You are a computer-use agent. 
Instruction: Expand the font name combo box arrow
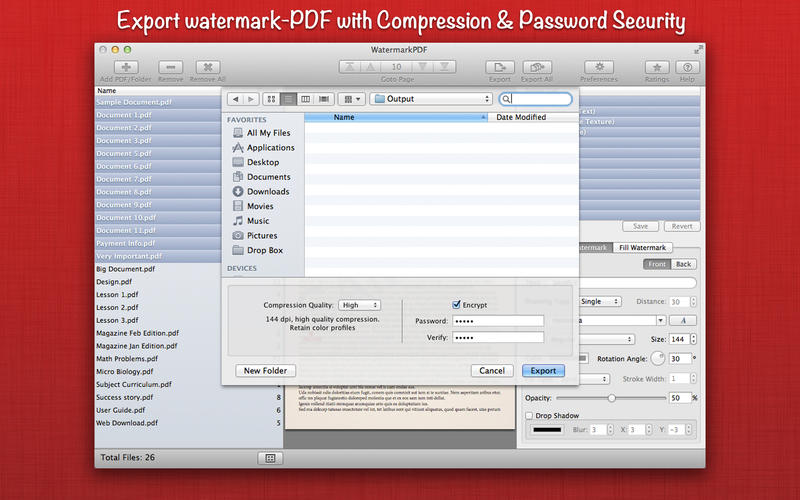coord(661,320)
